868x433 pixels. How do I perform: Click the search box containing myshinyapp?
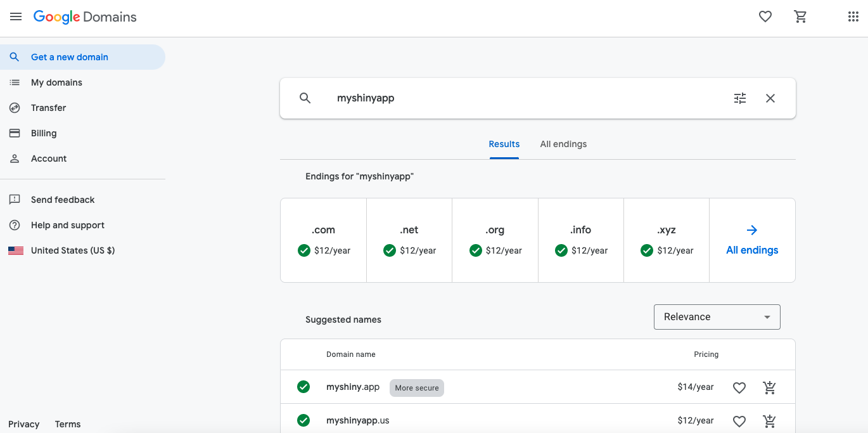538,98
